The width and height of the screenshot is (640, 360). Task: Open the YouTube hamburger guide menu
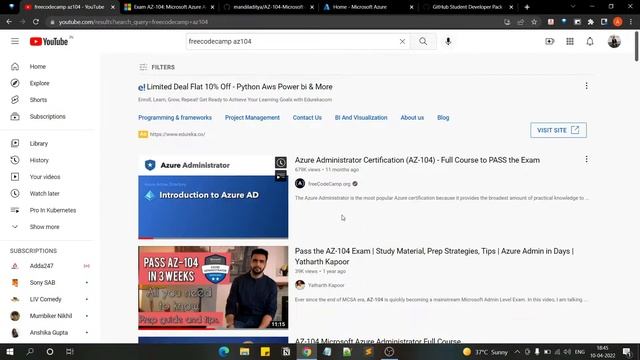click(x=15, y=41)
